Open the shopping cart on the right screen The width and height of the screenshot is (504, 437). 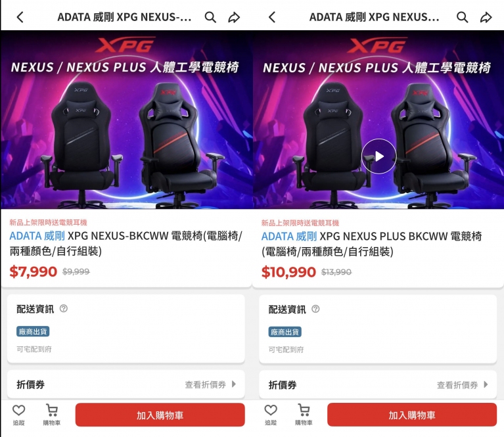click(x=304, y=415)
